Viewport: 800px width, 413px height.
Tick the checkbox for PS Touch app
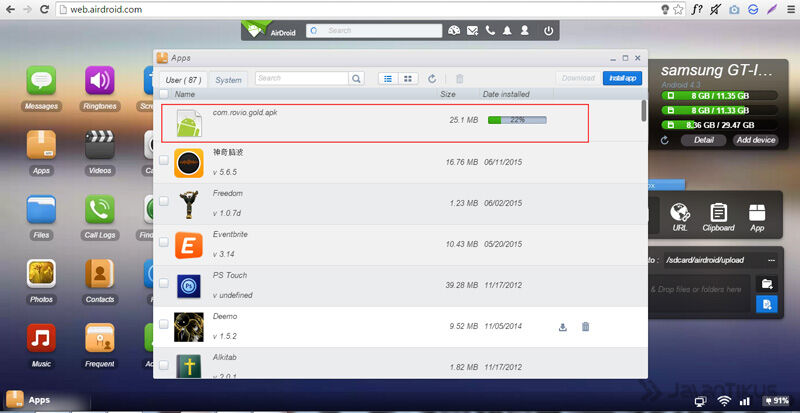(x=164, y=283)
